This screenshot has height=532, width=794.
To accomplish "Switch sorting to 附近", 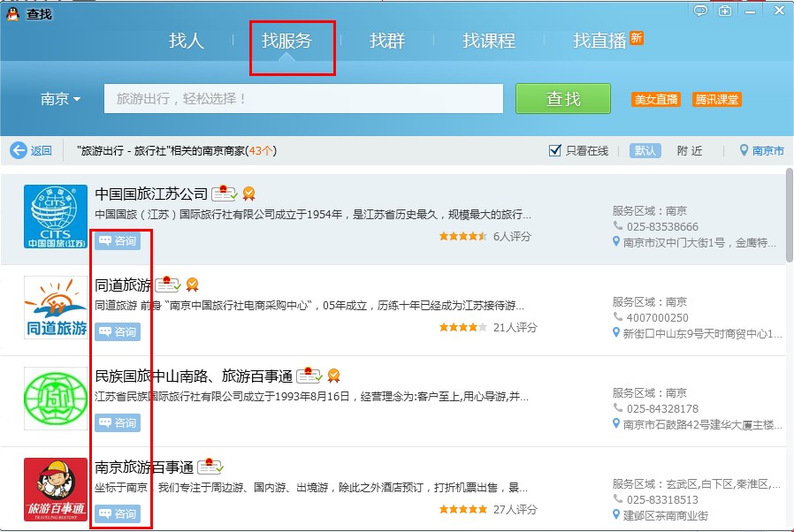I will (x=690, y=150).
